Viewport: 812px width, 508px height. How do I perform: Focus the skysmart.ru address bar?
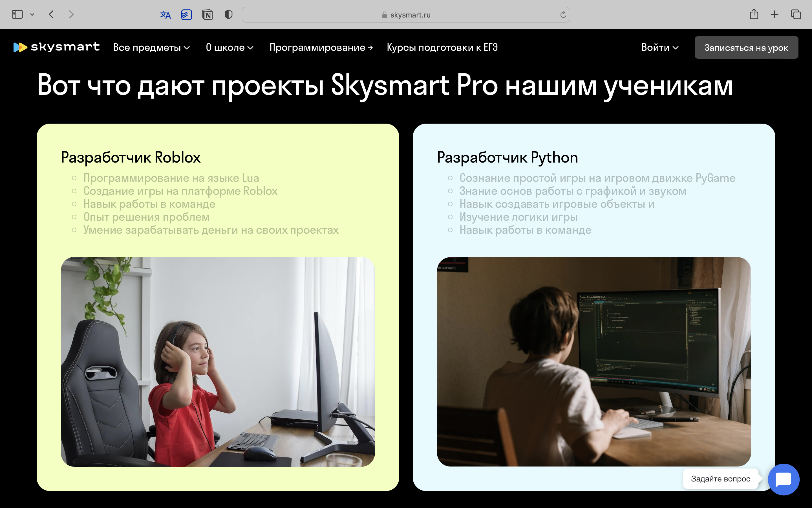(x=406, y=15)
